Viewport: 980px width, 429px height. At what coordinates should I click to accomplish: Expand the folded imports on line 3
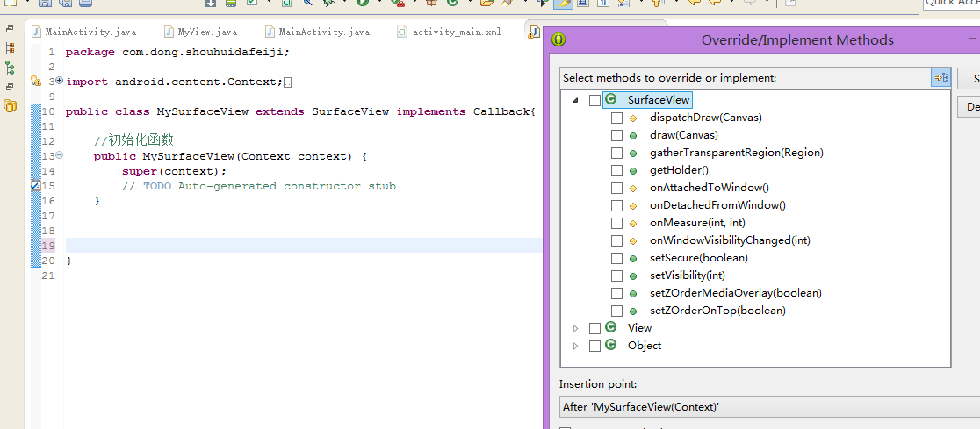pos(60,81)
